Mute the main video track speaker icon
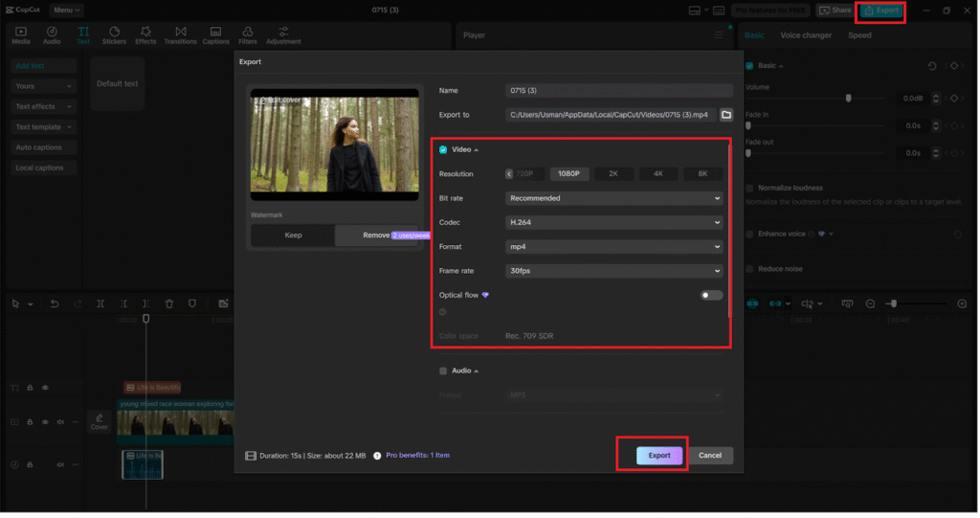 coord(60,422)
